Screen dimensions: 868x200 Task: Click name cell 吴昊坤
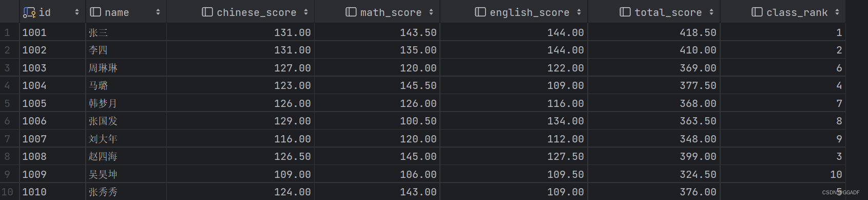126,174
